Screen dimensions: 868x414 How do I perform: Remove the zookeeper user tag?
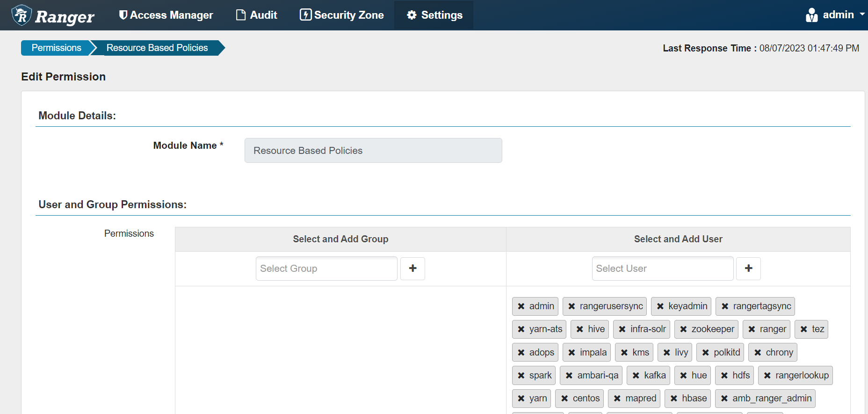(683, 329)
